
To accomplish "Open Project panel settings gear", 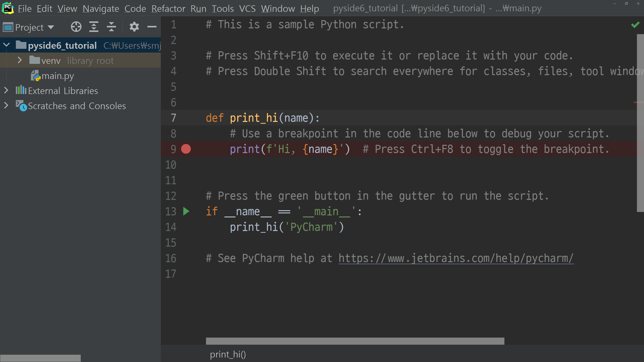I will (x=134, y=27).
